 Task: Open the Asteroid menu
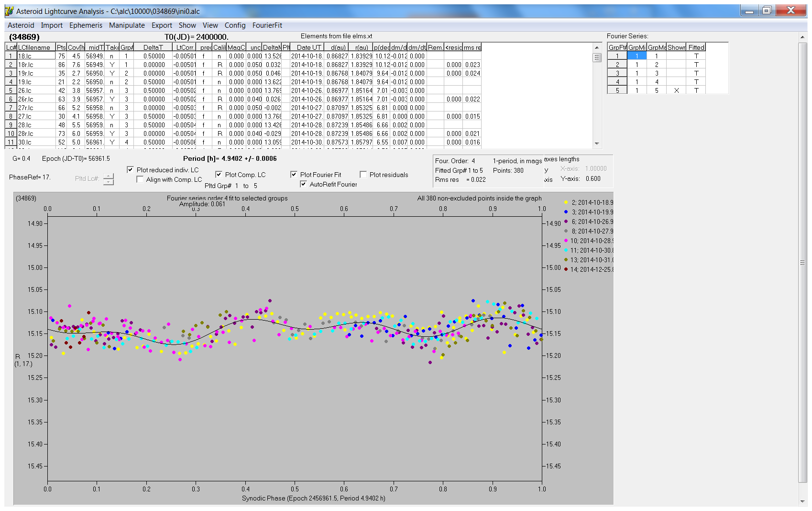click(x=21, y=25)
